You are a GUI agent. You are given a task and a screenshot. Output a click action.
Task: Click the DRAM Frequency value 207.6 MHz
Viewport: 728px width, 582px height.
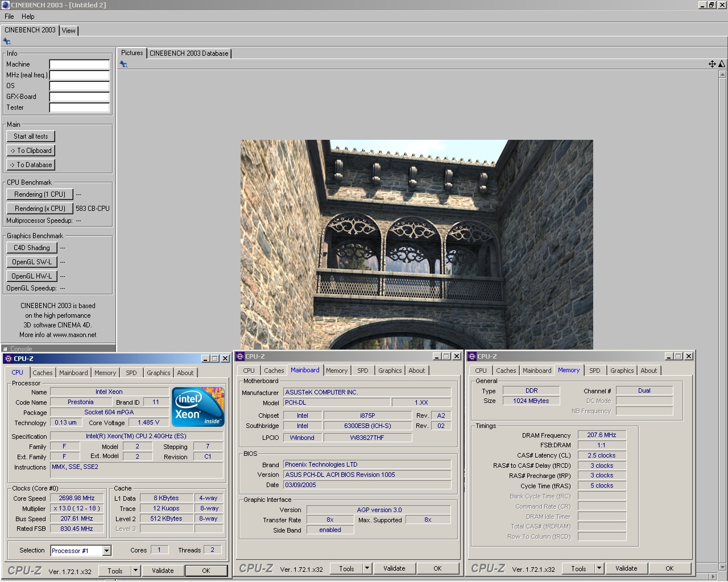[602, 435]
